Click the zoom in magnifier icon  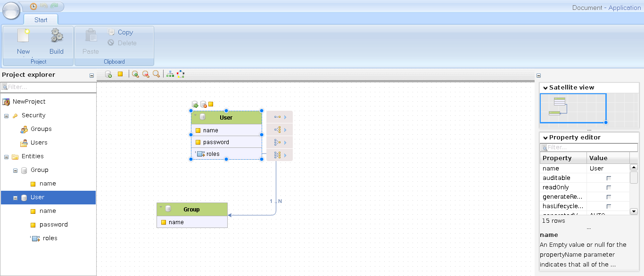click(135, 74)
